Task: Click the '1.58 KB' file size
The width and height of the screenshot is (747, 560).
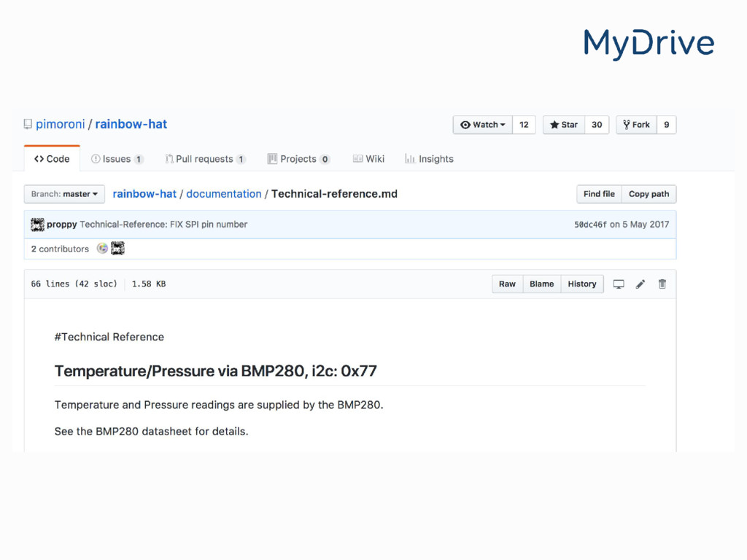Action: pos(149,284)
